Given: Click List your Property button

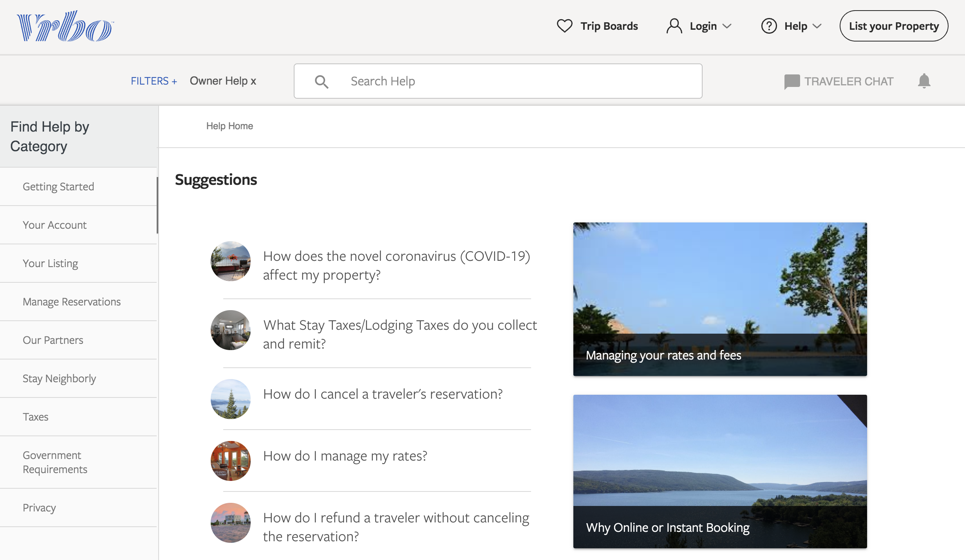Looking at the screenshot, I should (x=893, y=26).
